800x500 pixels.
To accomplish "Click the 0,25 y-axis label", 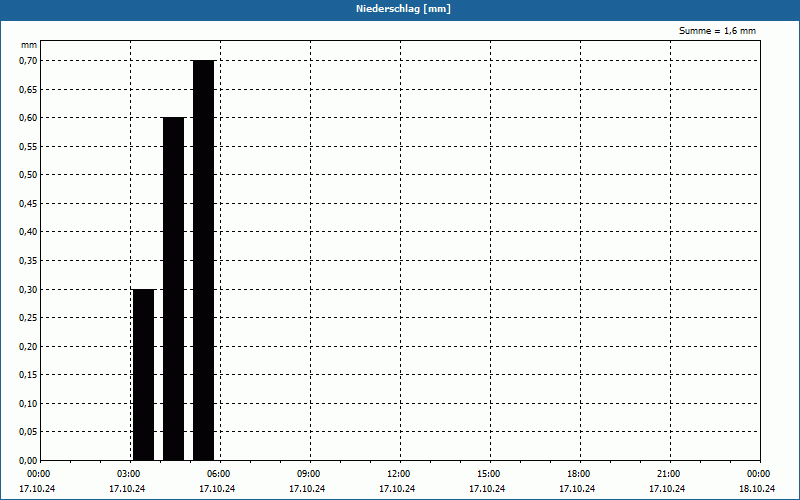I will [28, 318].
